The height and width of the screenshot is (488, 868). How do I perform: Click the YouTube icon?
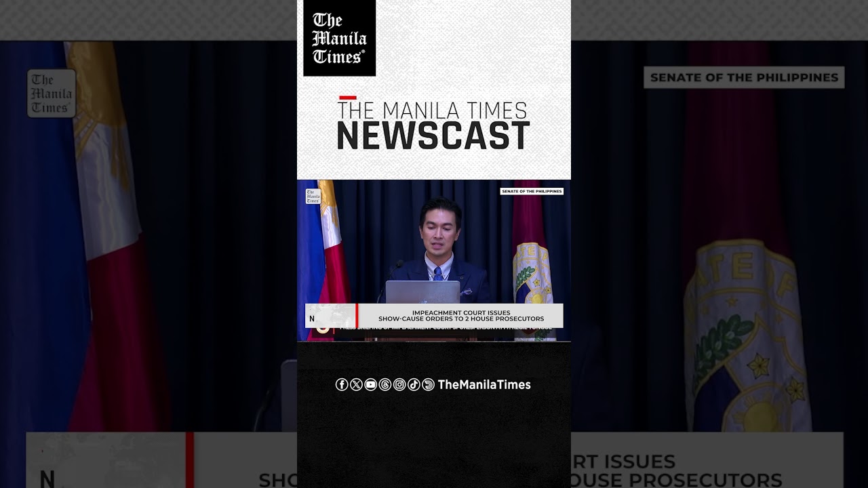click(370, 385)
